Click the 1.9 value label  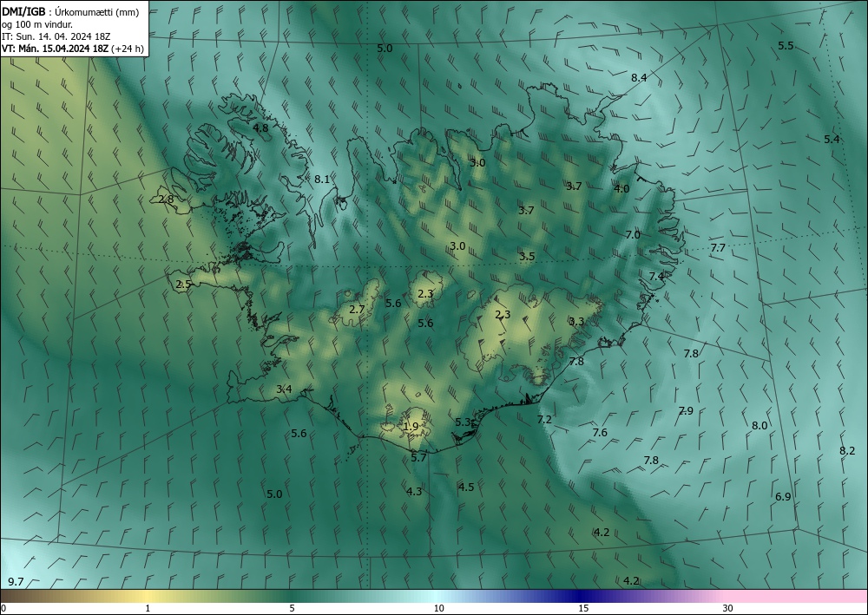point(411,427)
